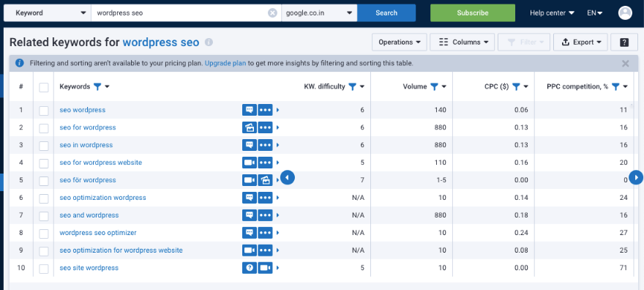Click the image icon in seo för wordpress row

266,180
